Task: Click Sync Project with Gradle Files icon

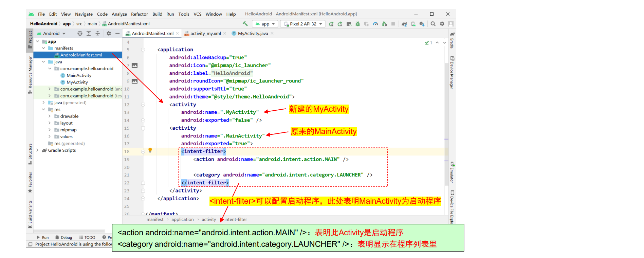Action: (404, 24)
